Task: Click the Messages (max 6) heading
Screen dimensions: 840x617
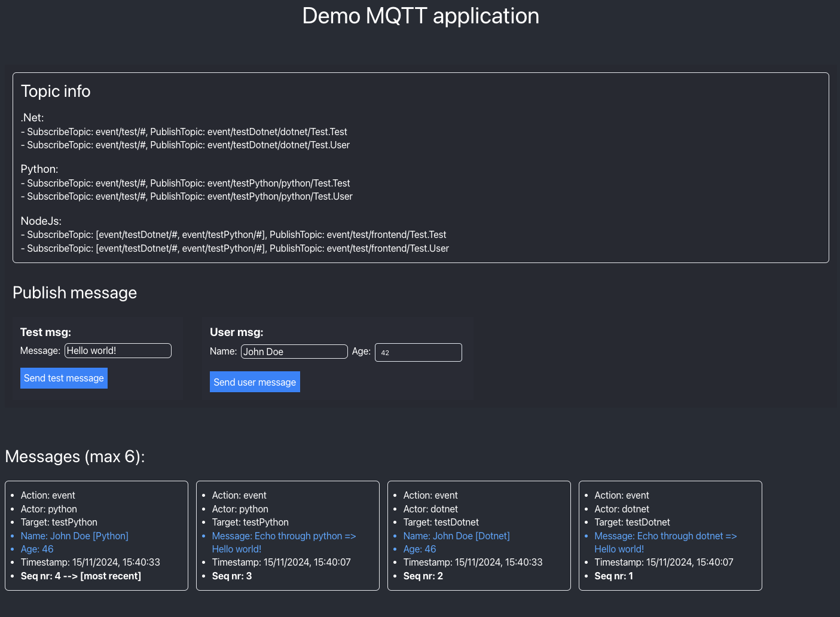Action: coord(75,456)
